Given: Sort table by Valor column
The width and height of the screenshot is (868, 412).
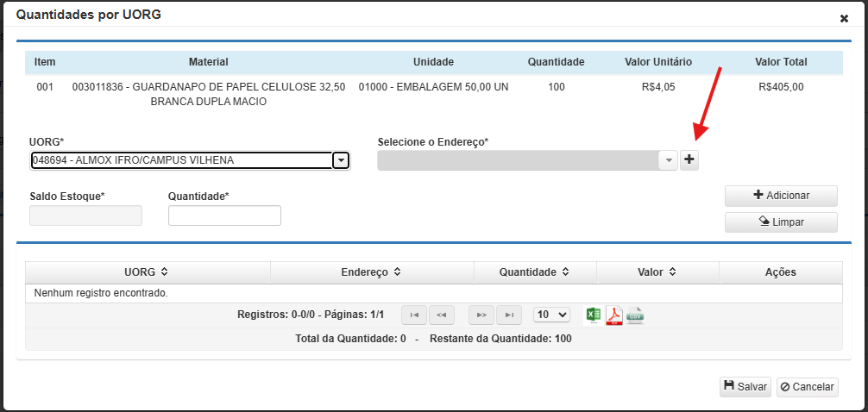Looking at the screenshot, I should click(657, 272).
